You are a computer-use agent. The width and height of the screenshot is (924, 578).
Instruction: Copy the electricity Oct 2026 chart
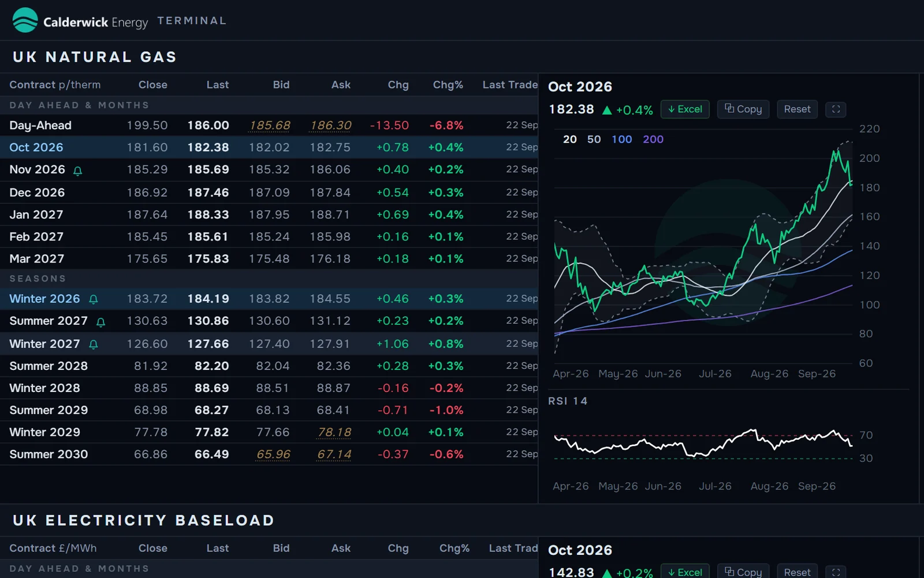point(743,571)
